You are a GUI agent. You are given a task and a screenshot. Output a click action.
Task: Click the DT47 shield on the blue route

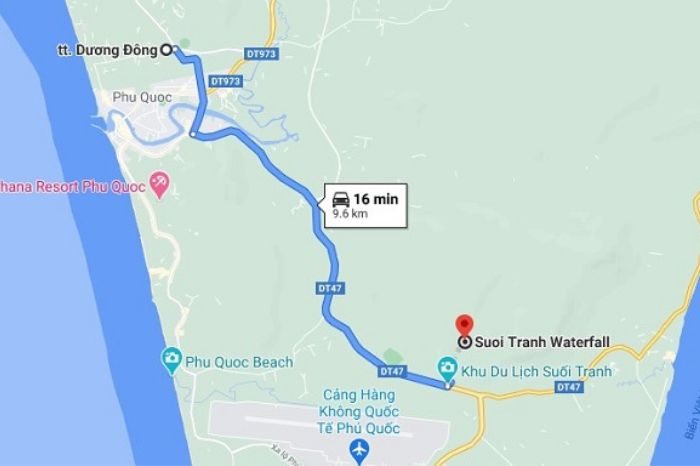[330, 288]
